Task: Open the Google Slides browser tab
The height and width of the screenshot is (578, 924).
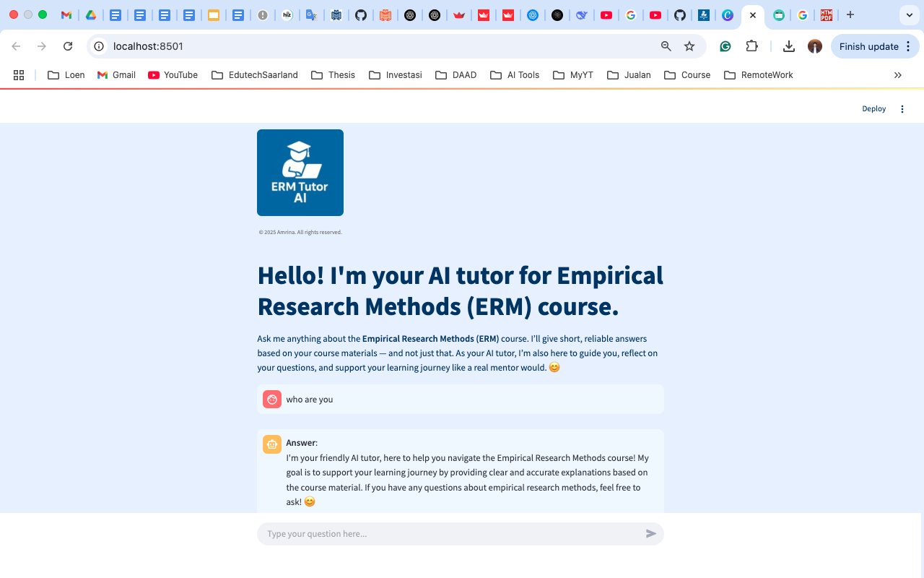Action: click(x=214, y=14)
